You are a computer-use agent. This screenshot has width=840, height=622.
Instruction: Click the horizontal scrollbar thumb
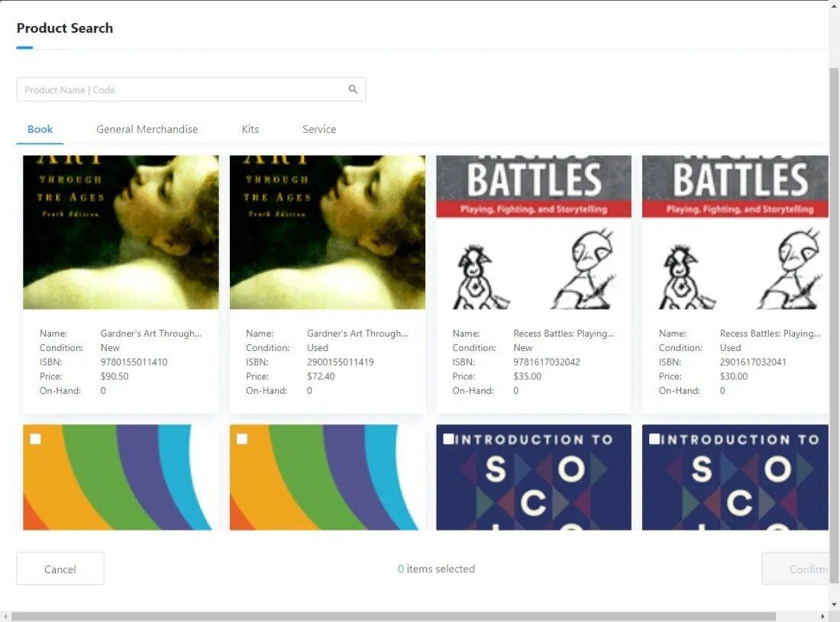tap(393, 616)
